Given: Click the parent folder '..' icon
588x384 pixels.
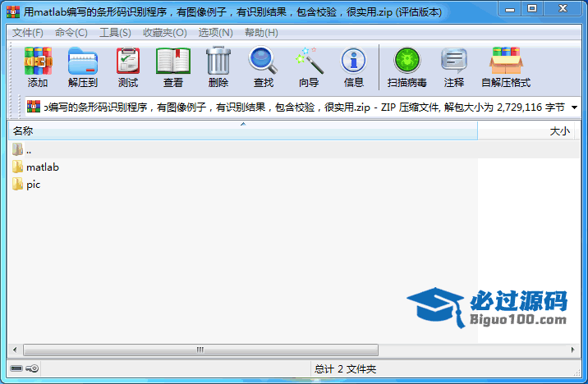Looking at the screenshot, I should pyautogui.click(x=17, y=149).
